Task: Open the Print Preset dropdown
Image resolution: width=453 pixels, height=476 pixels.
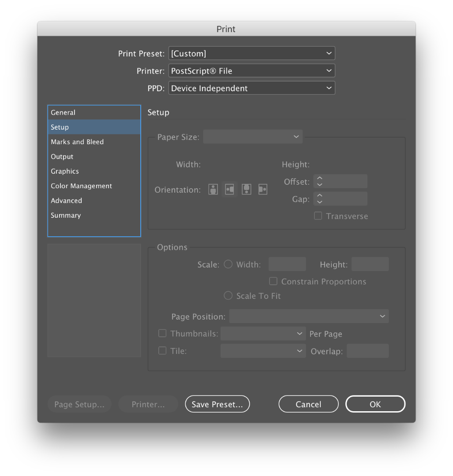Action: [x=252, y=53]
